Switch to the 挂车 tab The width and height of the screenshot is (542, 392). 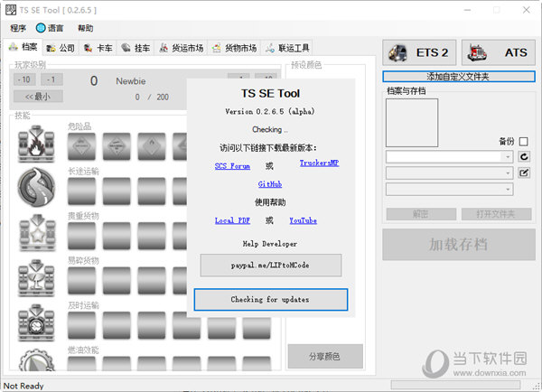(x=135, y=48)
